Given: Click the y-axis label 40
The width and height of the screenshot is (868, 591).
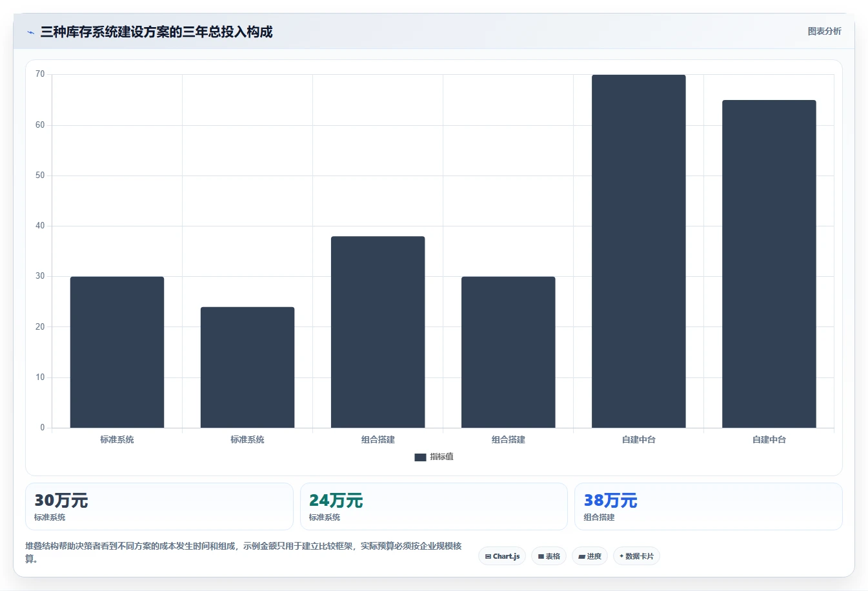Looking at the screenshot, I should tap(40, 226).
